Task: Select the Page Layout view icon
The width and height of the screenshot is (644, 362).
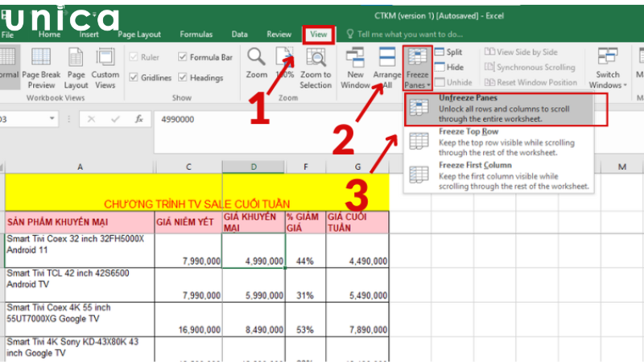Action: tap(76, 58)
